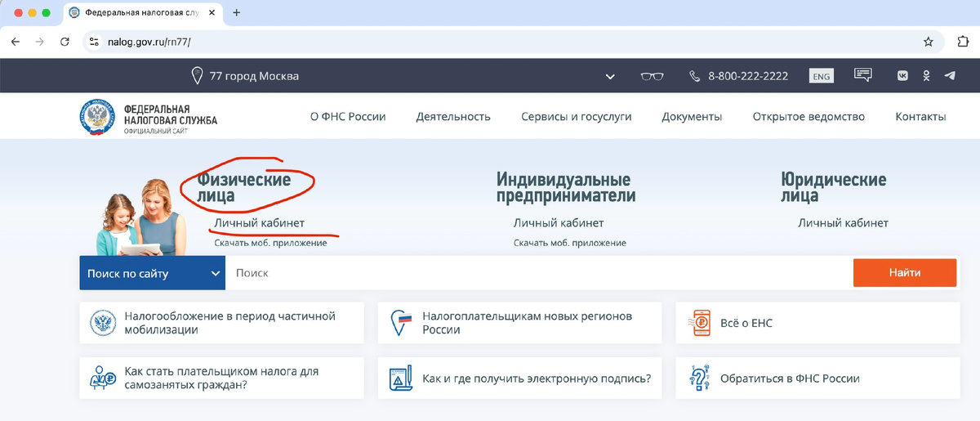Open site information icon in address bar

tap(94, 42)
